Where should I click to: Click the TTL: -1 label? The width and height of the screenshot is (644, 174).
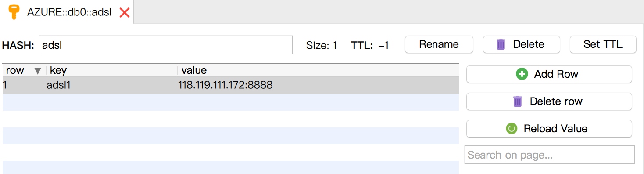pyautogui.click(x=370, y=45)
